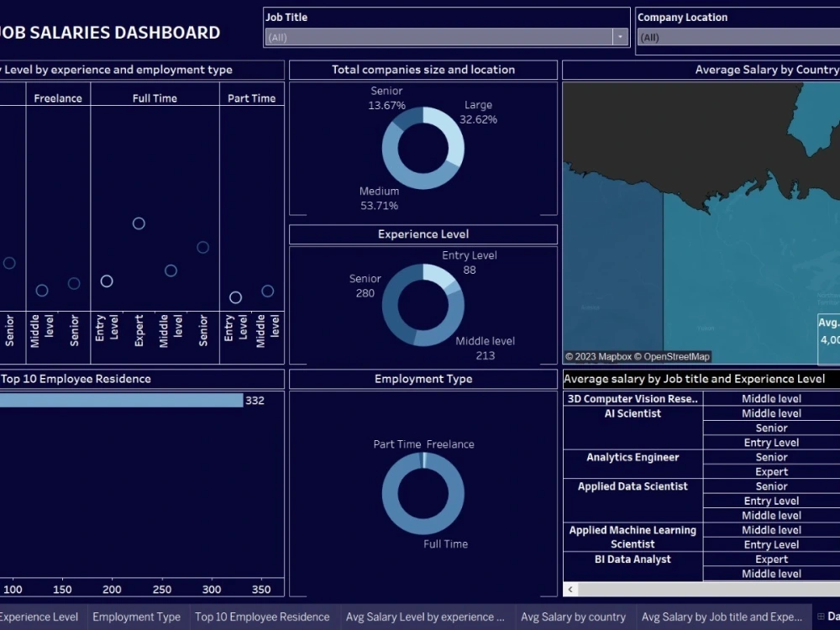Click the 'BI Data Analyst' row header

[633, 566]
